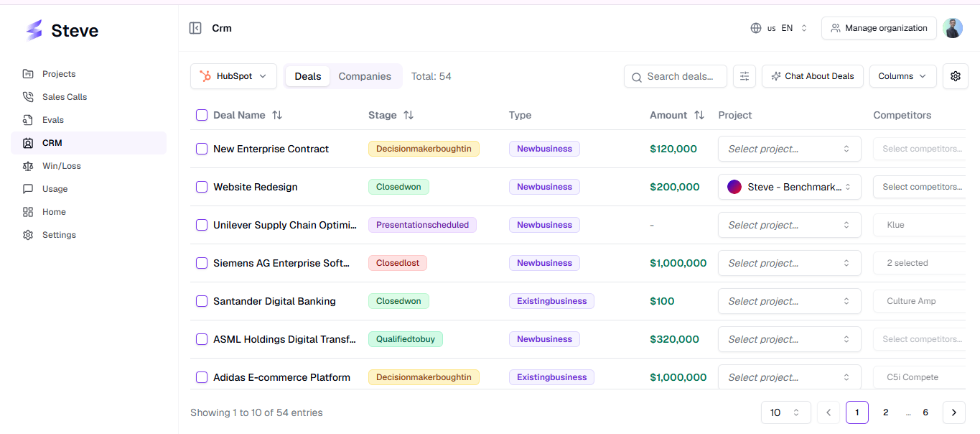The image size is (980, 434).
Task: Switch to the Companies tab
Action: tap(365, 76)
